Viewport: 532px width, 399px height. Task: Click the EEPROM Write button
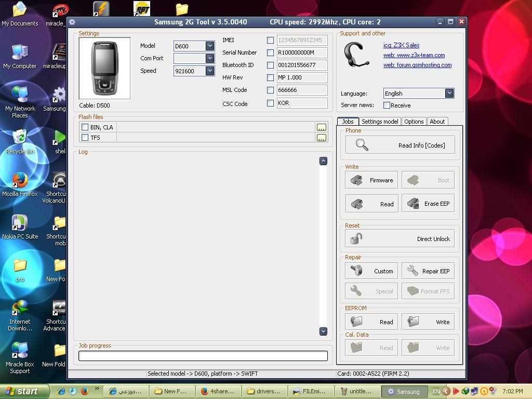pos(428,322)
